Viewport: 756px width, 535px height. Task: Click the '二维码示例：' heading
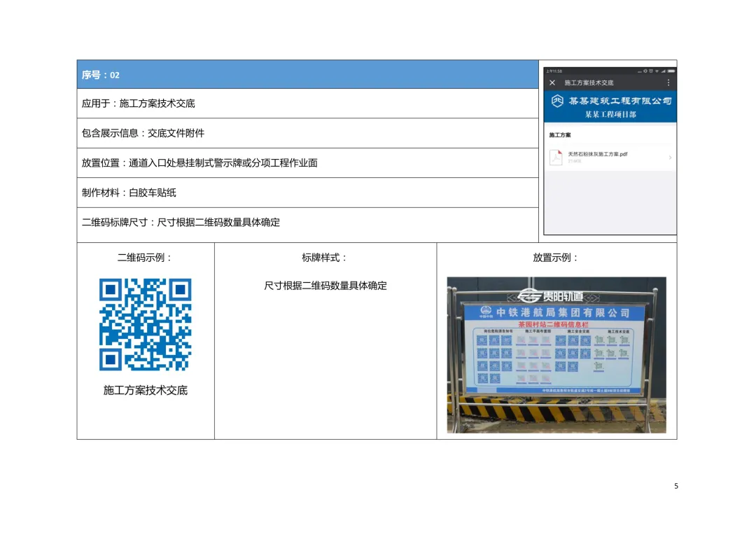coord(145,258)
